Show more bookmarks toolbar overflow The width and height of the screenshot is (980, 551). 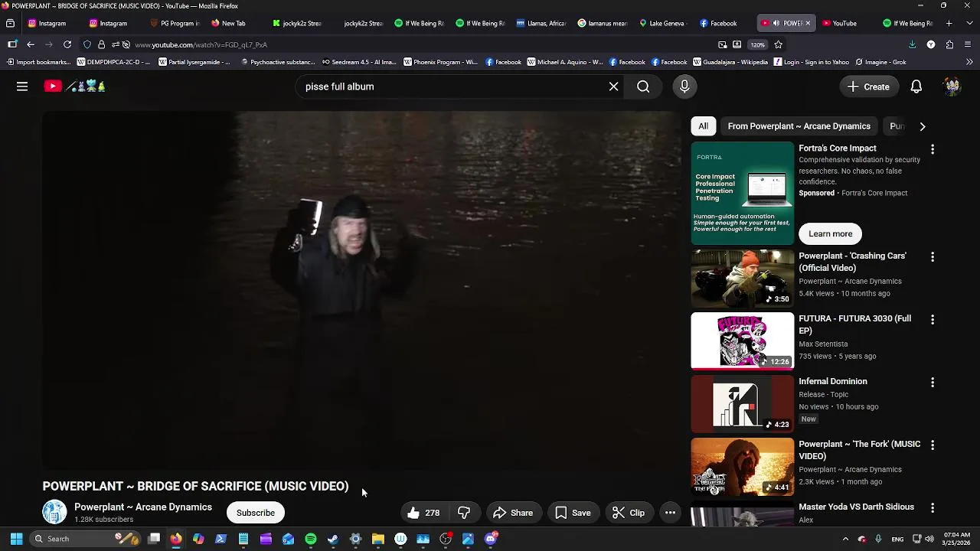(x=969, y=62)
